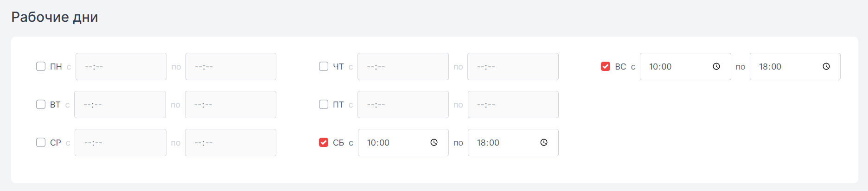Image resolution: width=868 pixels, height=191 pixels.
Task: Check the ПТ working day box
Action: pyautogui.click(x=324, y=104)
